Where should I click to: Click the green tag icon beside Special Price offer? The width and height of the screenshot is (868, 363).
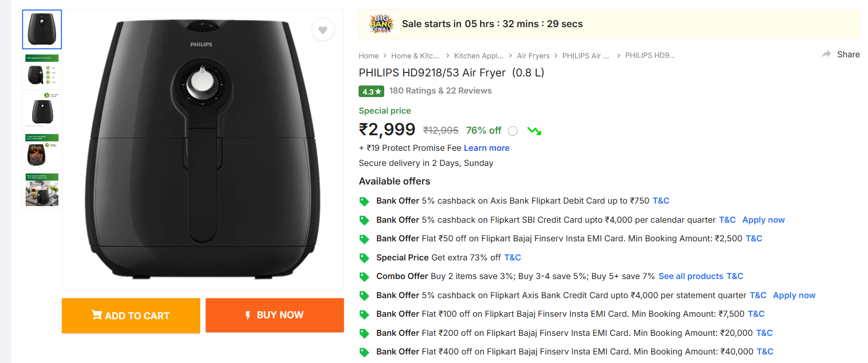[364, 258]
